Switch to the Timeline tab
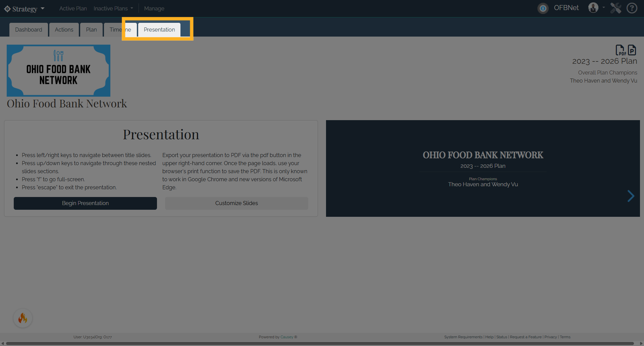Image resolution: width=644 pixels, height=346 pixels. [x=120, y=30]
